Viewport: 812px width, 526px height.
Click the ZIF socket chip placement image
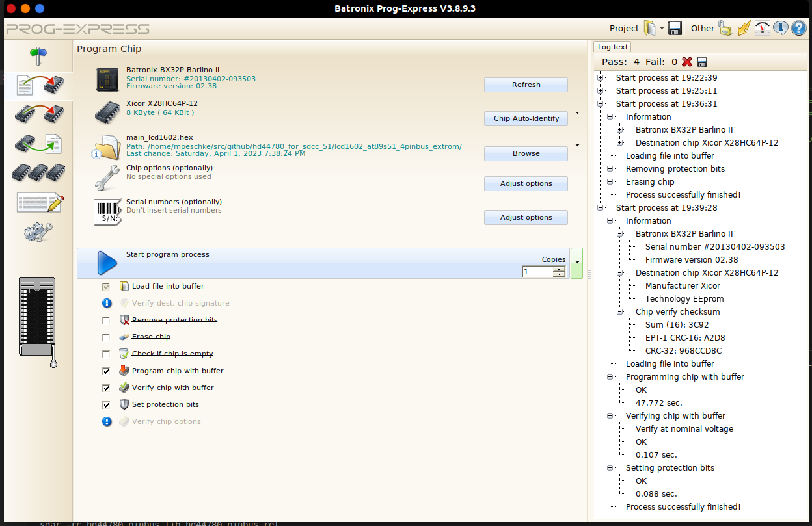[38, 322]
